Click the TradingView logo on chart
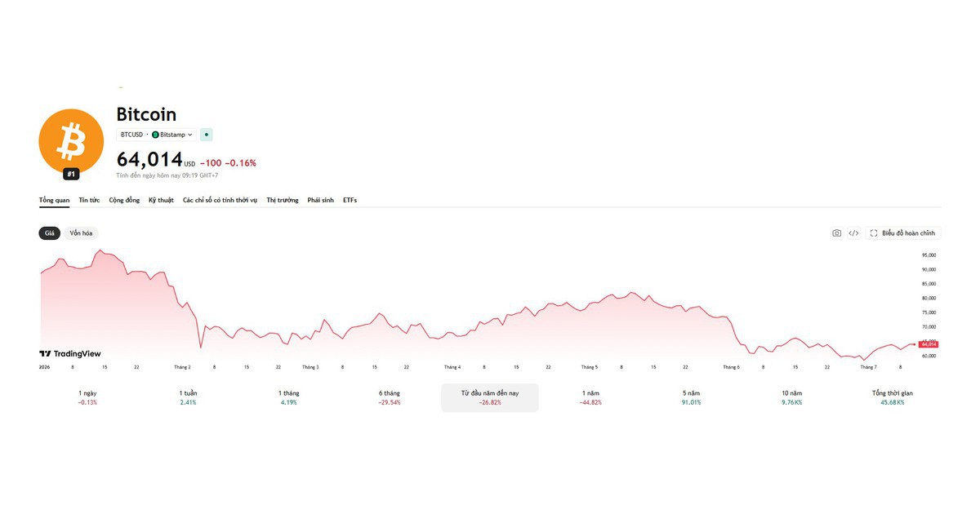The width and height of the screenshot is (980, 514). pos(70,354)
